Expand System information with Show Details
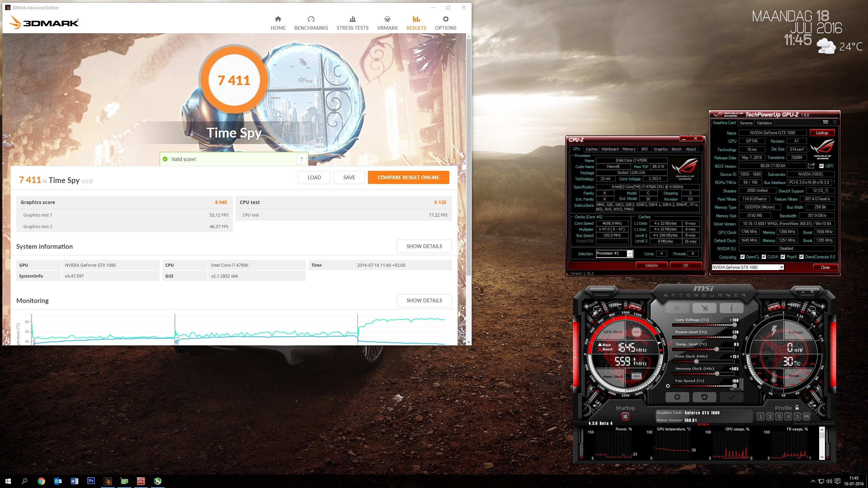 [424, 246]
